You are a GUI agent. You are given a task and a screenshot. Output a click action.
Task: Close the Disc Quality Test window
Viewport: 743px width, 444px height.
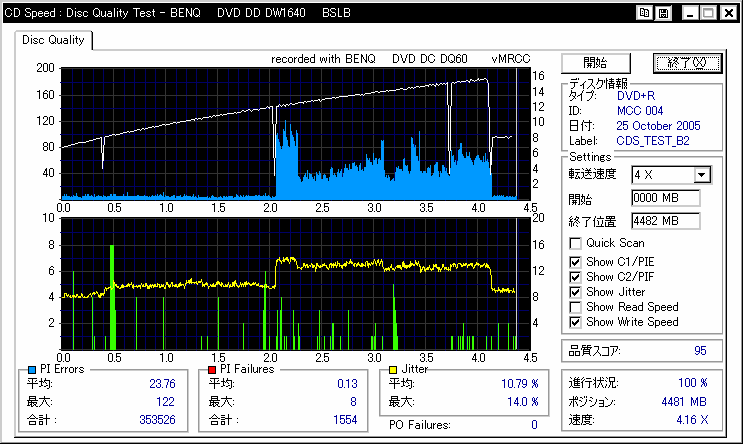click(x=728, y=13)
